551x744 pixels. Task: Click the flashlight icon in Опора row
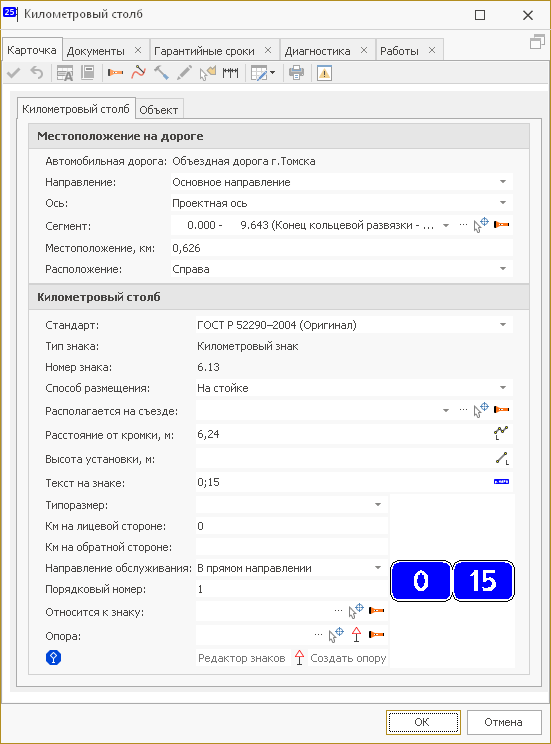[377, 634]
